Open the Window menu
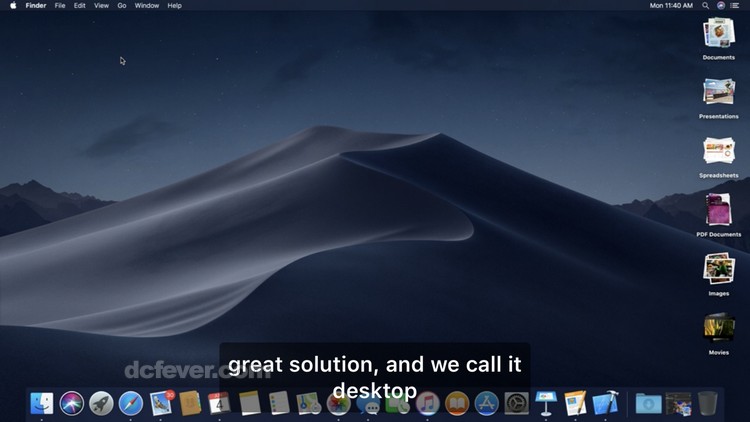Screen dimensions: 750x422 pyautogui.click(x=146, y=6)
